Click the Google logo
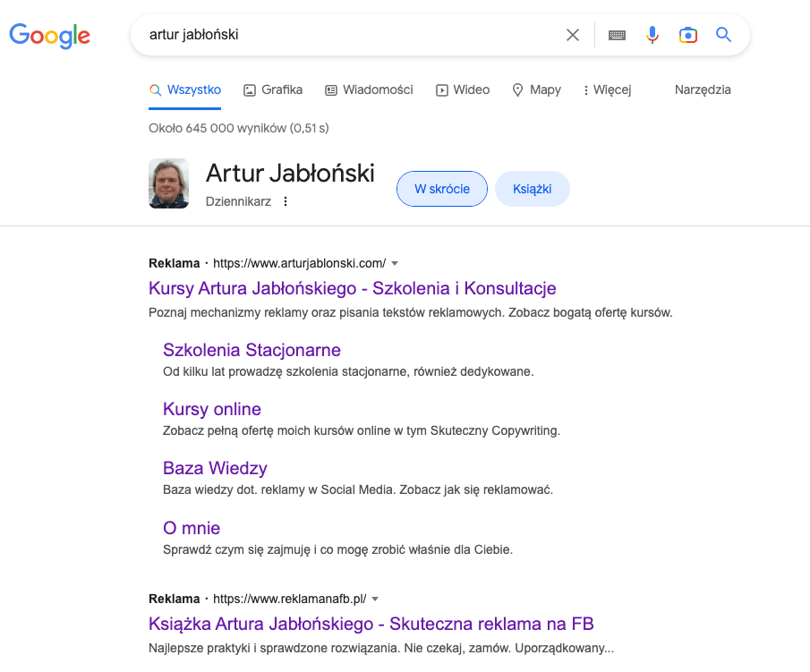 pyautogui.click(x=49, y=36)
